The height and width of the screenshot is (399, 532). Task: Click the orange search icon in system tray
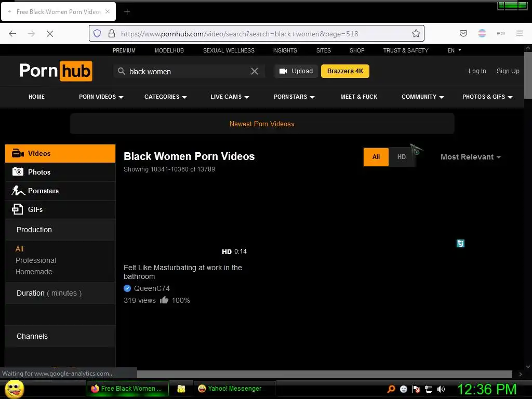[x=391, y=389]
